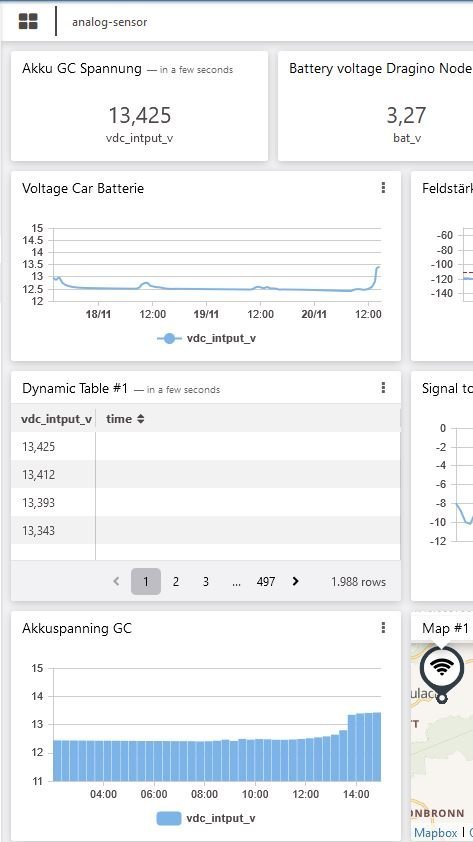Viewport: 473px width, 842px height.
Task: Click the Akku GC Spannung value 13,425
Action: tap(140, 115)
